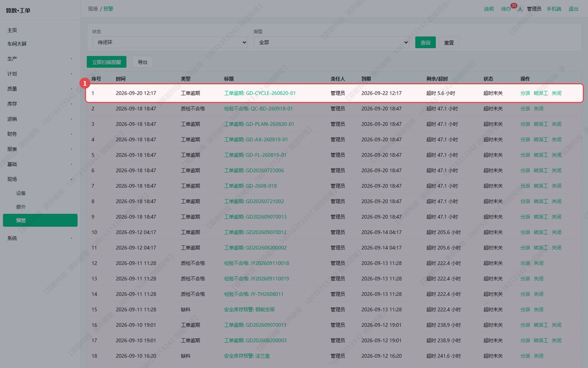Expand the 生产 sidebar menu
This screenshot has width=588, height=368.
coord(40,59)
